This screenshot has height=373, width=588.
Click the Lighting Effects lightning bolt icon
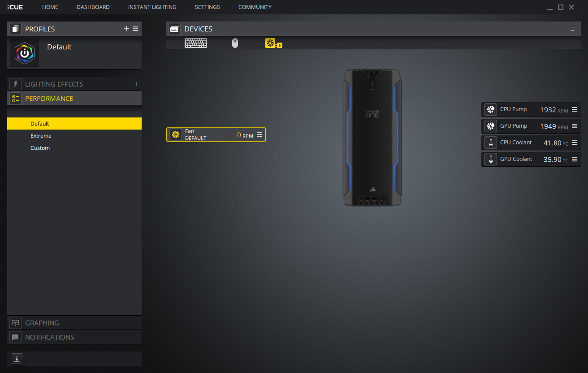pyautogui.click(x=16, y=84)
